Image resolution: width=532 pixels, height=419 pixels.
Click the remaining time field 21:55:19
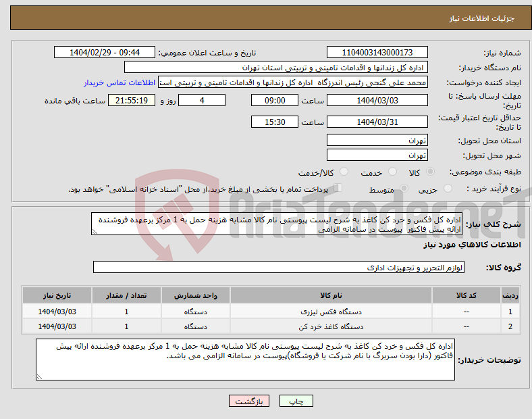[132, 100]
